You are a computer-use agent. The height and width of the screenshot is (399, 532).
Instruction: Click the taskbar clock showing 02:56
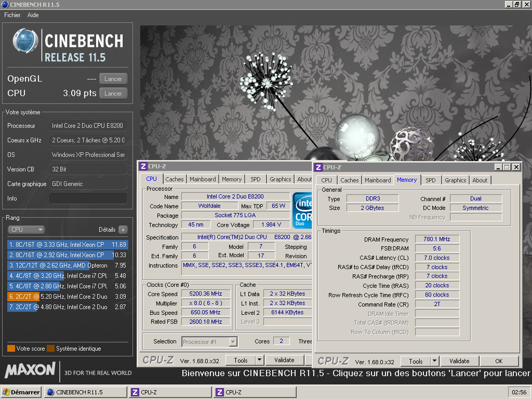[519, 392]
